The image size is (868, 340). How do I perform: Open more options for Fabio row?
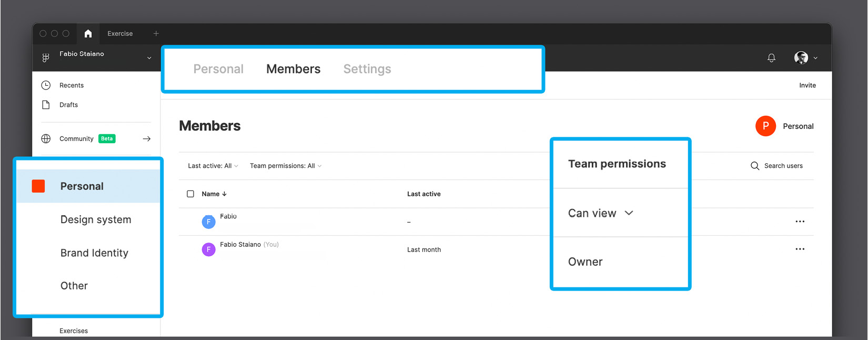pyautogui.click(x=800, y=222)
